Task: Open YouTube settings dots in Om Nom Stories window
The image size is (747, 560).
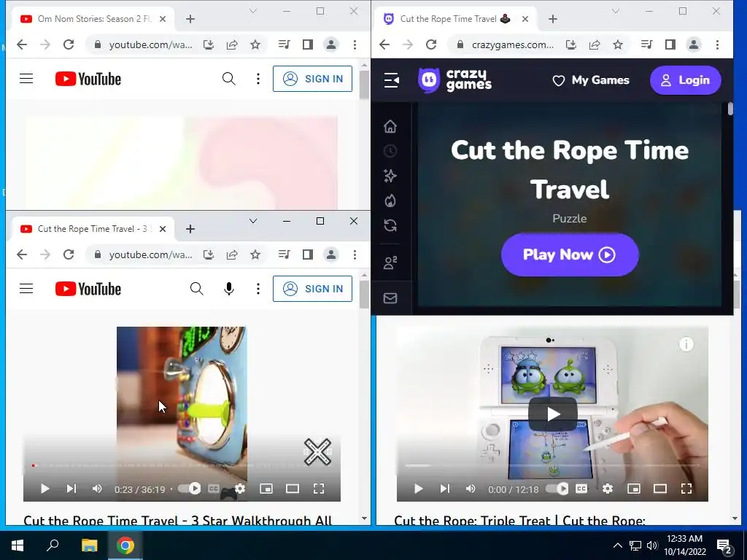Action: tap(258, 79)
